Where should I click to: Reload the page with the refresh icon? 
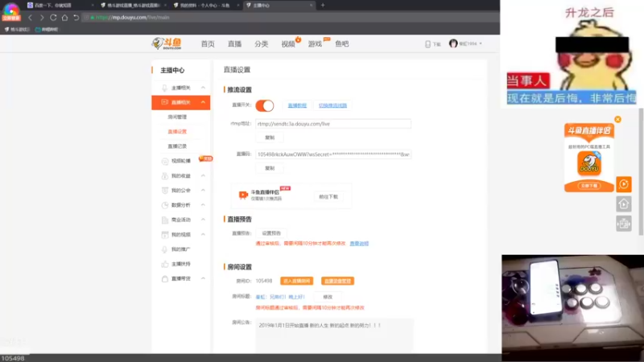coord(53,18)
